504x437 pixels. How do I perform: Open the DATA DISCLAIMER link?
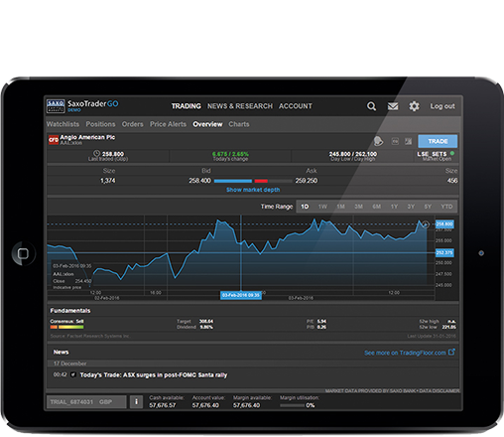pyautogui.click(x=440, y=391)
